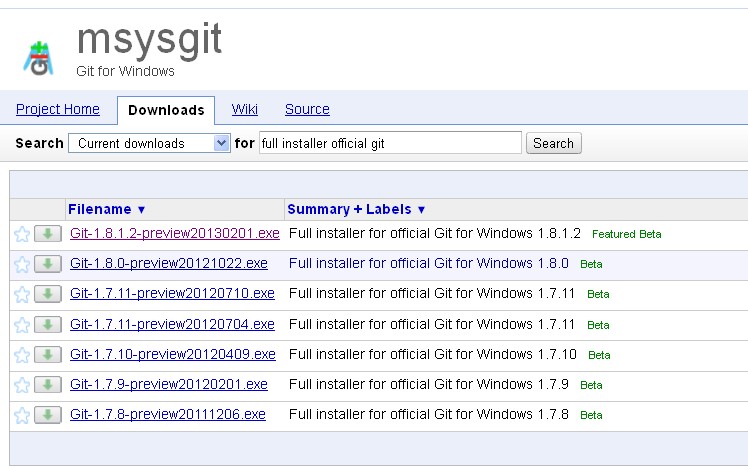Open Git-1.7.10-preview20120409.exe file link
This screenshot has width=748, height=466.
pyautogui.click(x=173, y=354)
